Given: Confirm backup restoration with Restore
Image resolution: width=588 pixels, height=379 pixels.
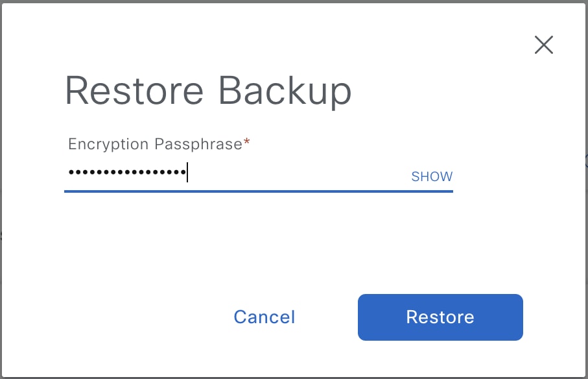Looking at the screenshot, I should coord(440,317).
